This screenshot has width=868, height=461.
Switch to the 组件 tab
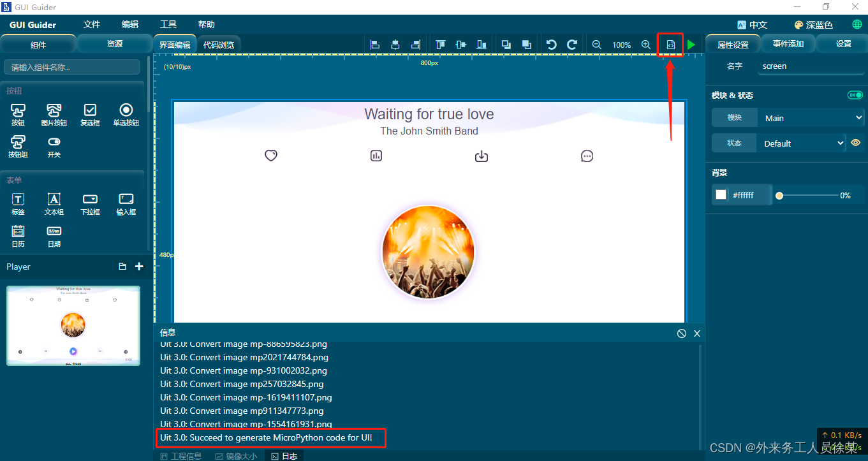tap(38, 45)
